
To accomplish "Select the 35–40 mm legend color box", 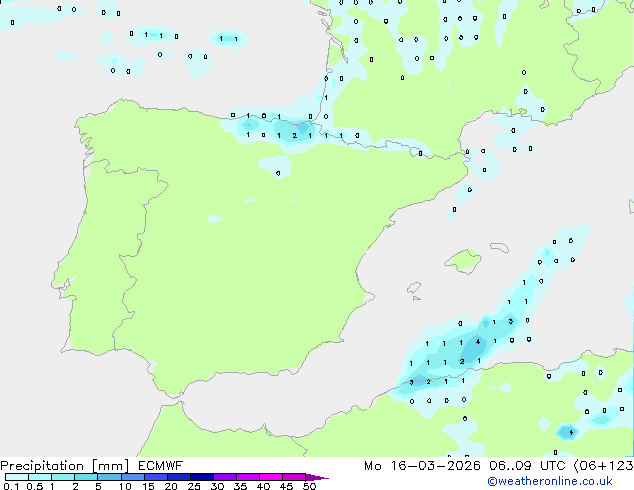I will click(248, 477).
